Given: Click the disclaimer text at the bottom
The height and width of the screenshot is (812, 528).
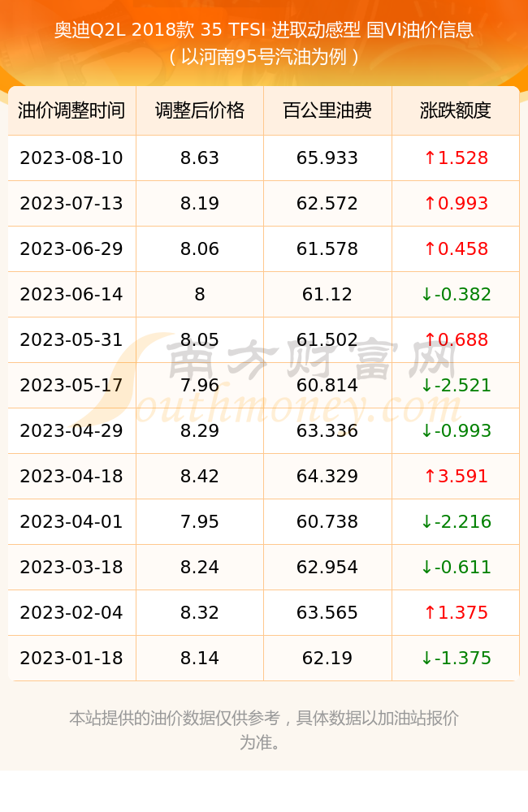Looking at the screenshot, I should pos(264,730).
